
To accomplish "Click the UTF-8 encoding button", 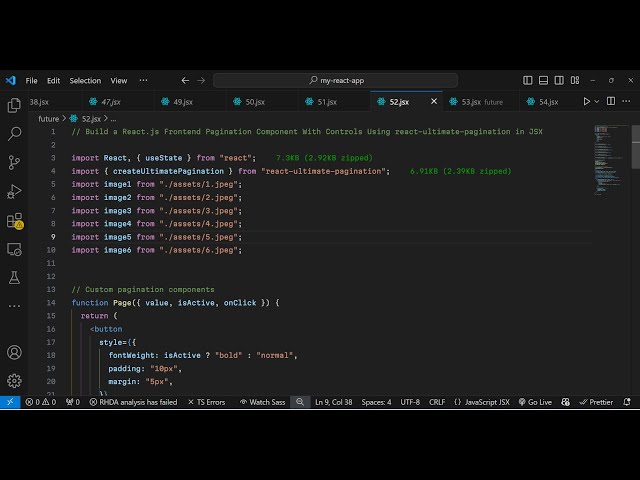I will coord(410,402).
